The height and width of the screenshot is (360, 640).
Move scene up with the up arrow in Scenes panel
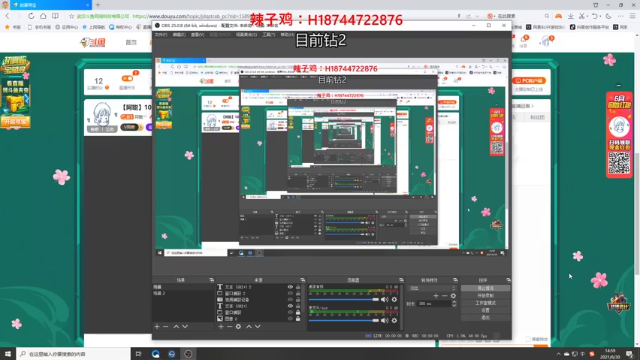coord(176,327)
